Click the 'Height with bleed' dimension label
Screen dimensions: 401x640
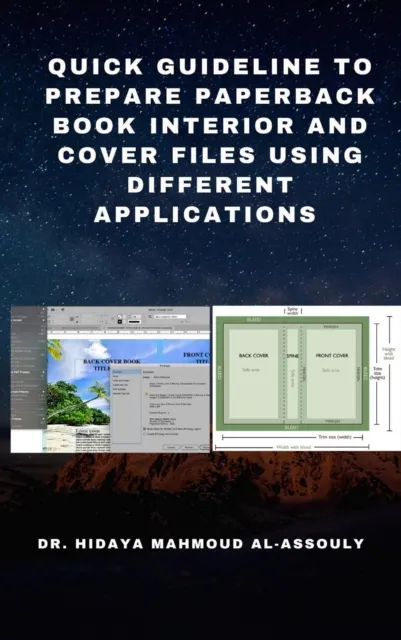point(389,353)
